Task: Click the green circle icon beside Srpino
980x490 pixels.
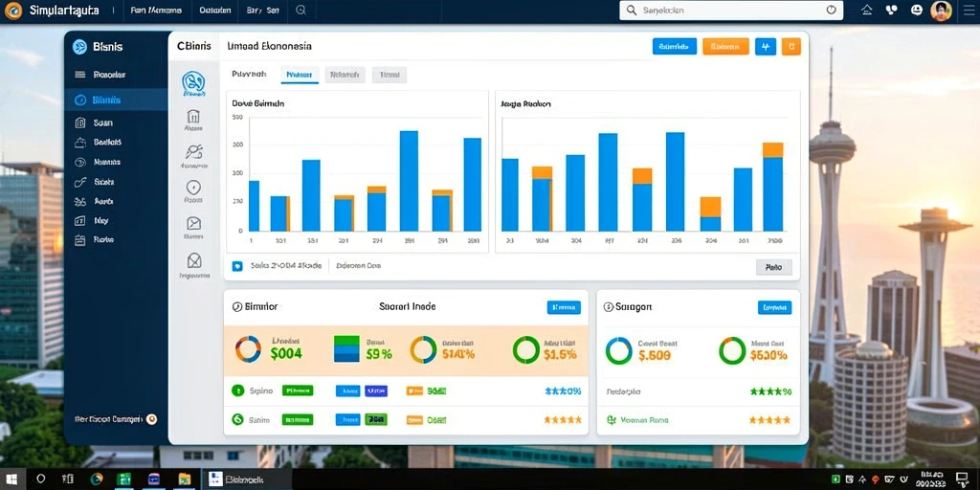Action: (x=237, y=390)
